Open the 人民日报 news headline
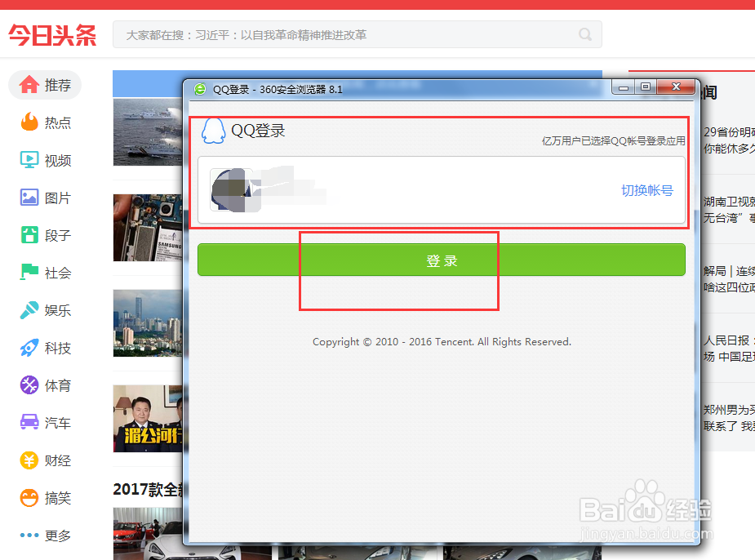 (x=729, y=349)
